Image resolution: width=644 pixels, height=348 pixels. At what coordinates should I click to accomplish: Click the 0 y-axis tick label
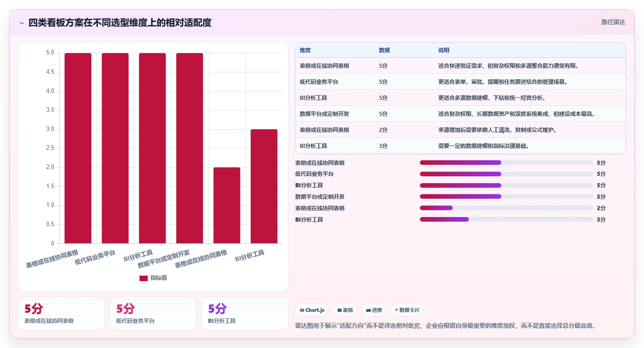(53, 243)
